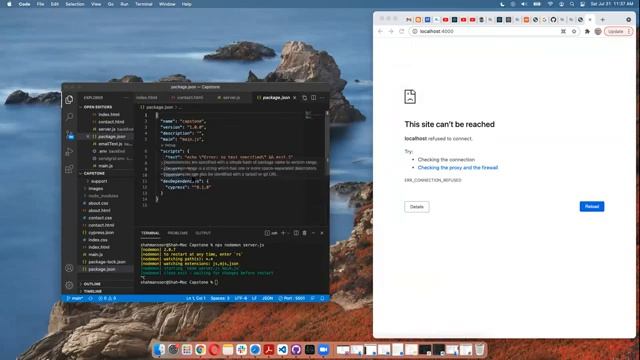The height and width of the screenshot is (360, 640).
Task: Expand the images folder
Action: point(96,188)
